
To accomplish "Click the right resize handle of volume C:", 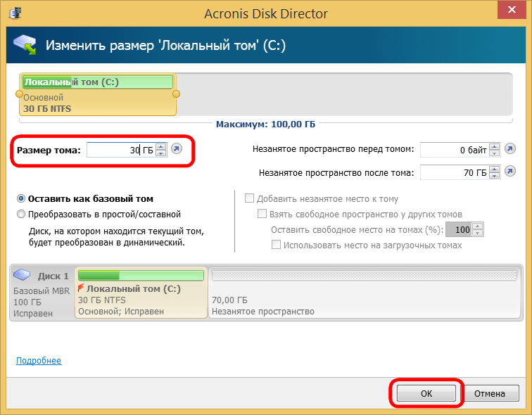I will 177,94.
